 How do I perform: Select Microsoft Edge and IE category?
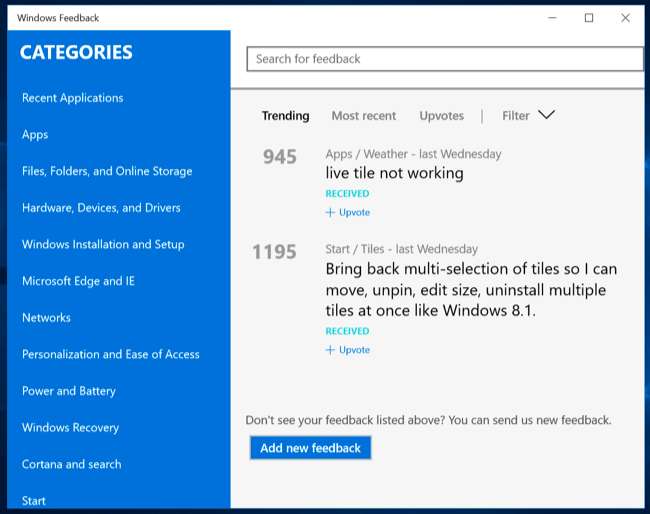click(x=78, y=281)
